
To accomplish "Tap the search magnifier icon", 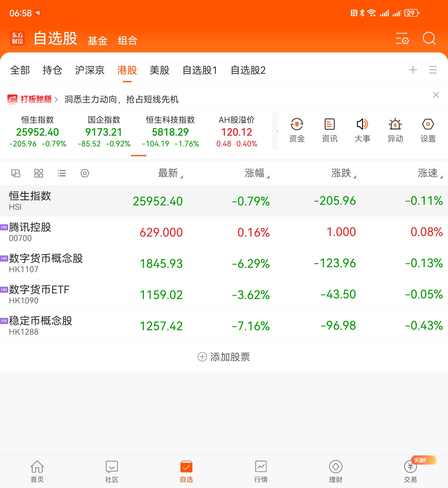I will coord(429,38).
